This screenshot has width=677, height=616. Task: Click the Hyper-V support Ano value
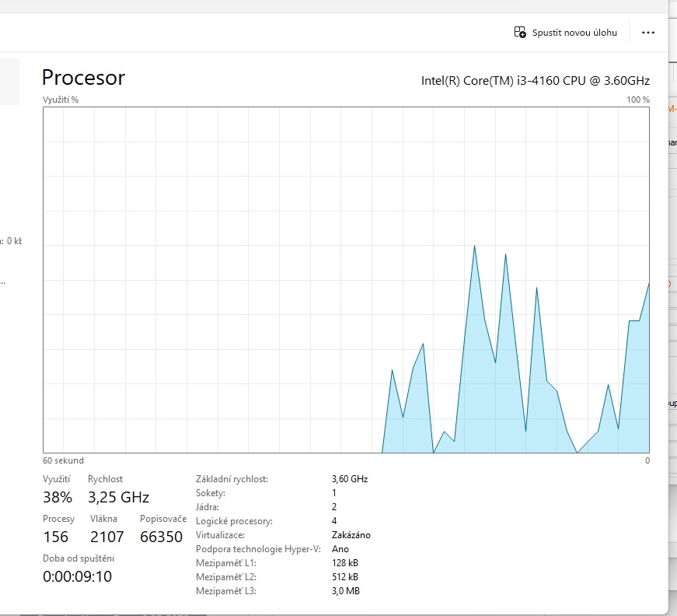click(x=340, y=549)
